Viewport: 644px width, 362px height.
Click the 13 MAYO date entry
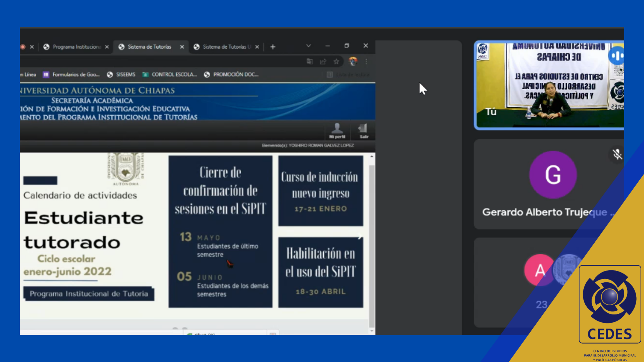pos(219,245)
